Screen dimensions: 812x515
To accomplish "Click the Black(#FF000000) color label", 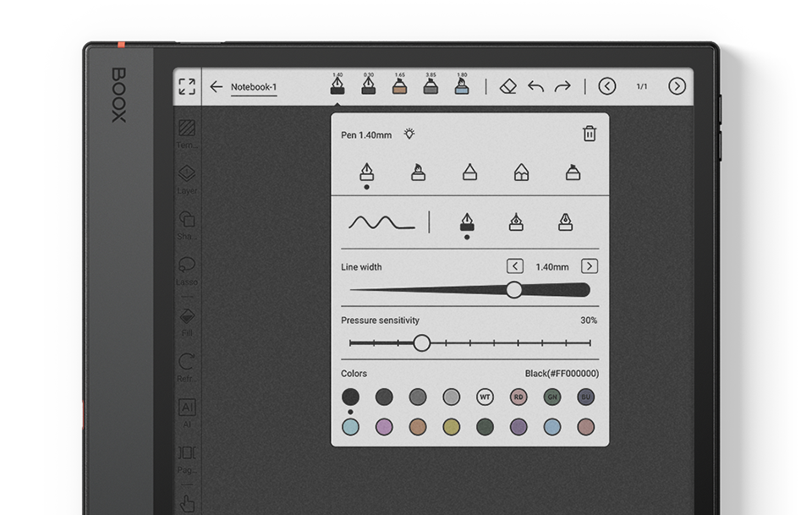I will 562,374.
